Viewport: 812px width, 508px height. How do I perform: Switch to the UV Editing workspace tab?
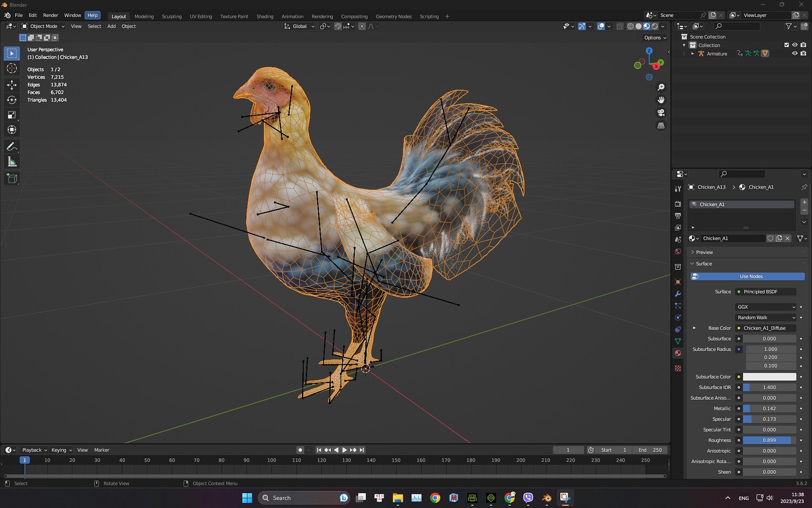click(x=201, y=16)
